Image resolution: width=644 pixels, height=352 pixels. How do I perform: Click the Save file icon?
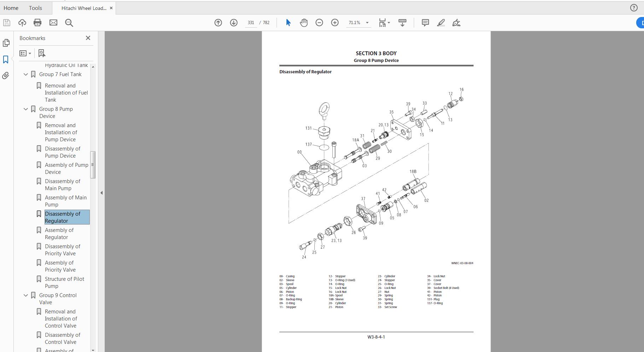pyautogui.click(x=7, y=23)
